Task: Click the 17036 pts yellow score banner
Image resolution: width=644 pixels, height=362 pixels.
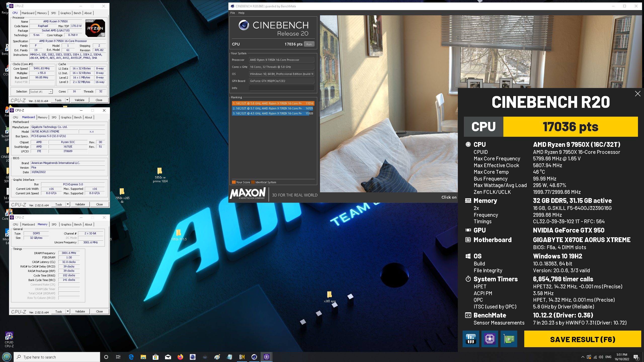Action: [x=571, y=127]
